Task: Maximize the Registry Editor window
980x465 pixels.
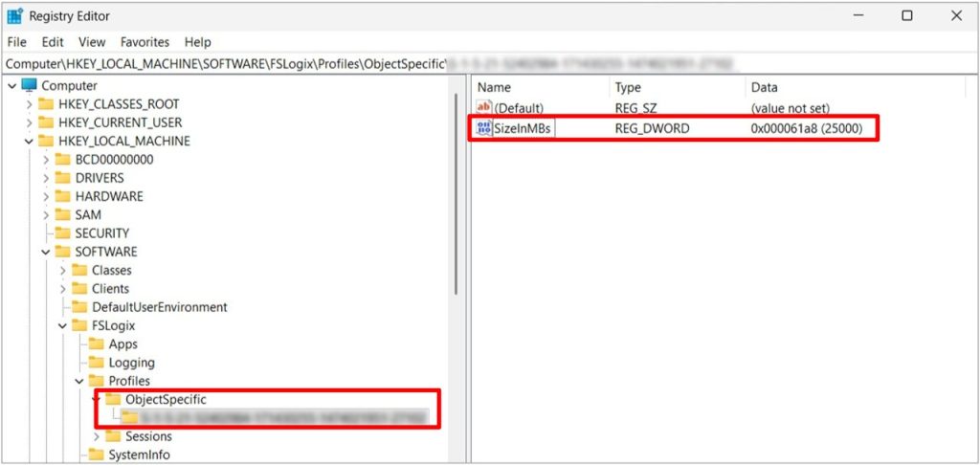Action: point(907,15)
